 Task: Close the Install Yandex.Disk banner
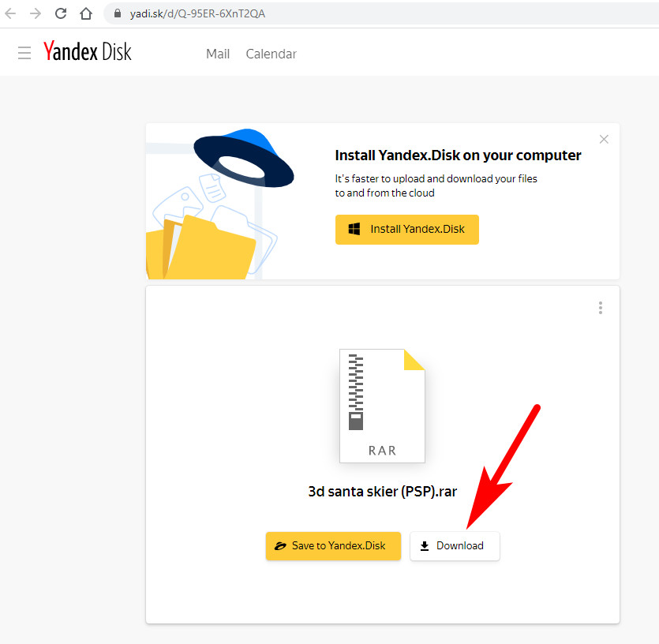click(x=604, y=139)
